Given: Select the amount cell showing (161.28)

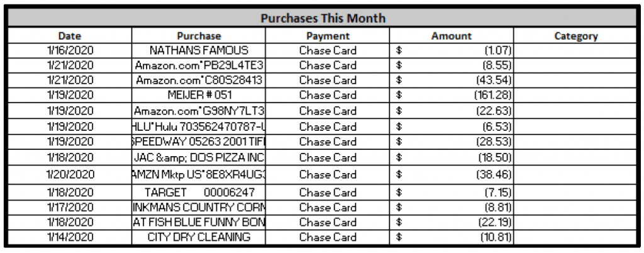Looking at the screenshot, I should pos(451,96).
